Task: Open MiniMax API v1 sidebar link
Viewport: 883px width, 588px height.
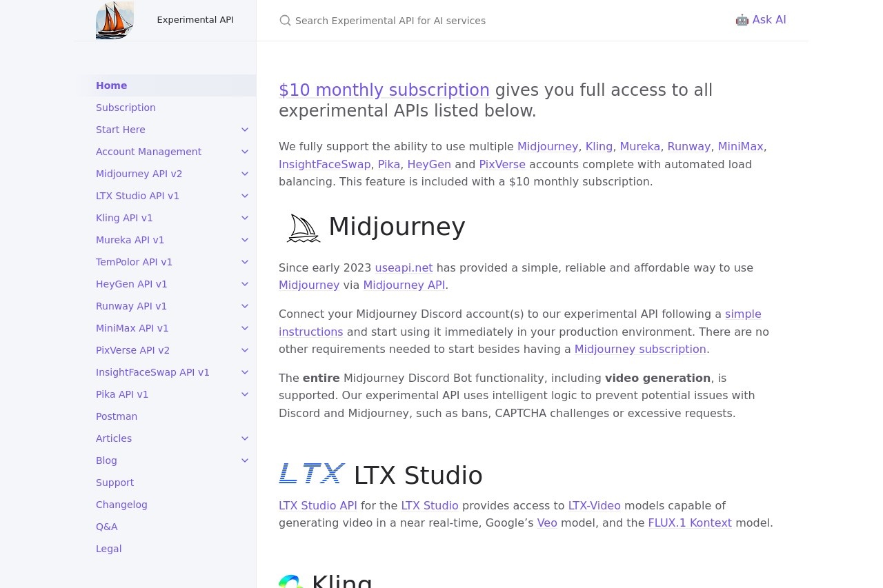Action: tap(132, 328)
